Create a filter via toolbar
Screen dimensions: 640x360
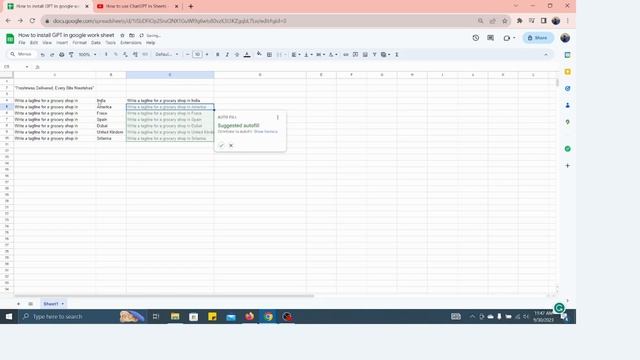click(374, 54)
